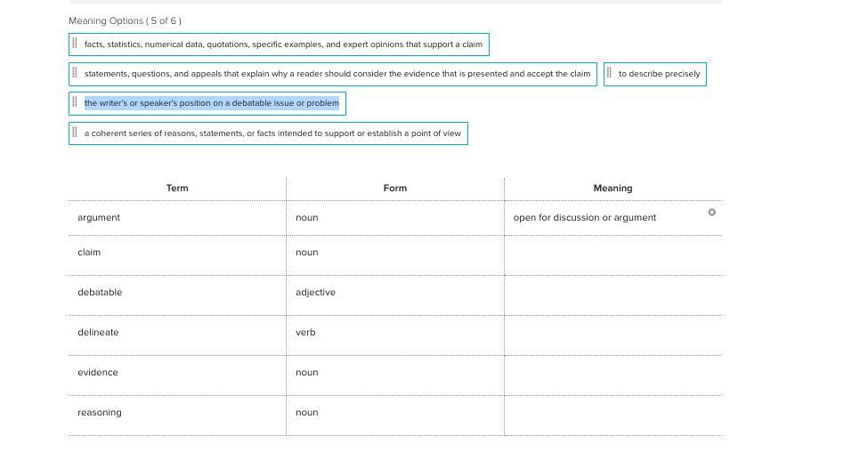Click 'open for discussion or argument' meaning
The image size is (868, 460).
pos(585,218)
